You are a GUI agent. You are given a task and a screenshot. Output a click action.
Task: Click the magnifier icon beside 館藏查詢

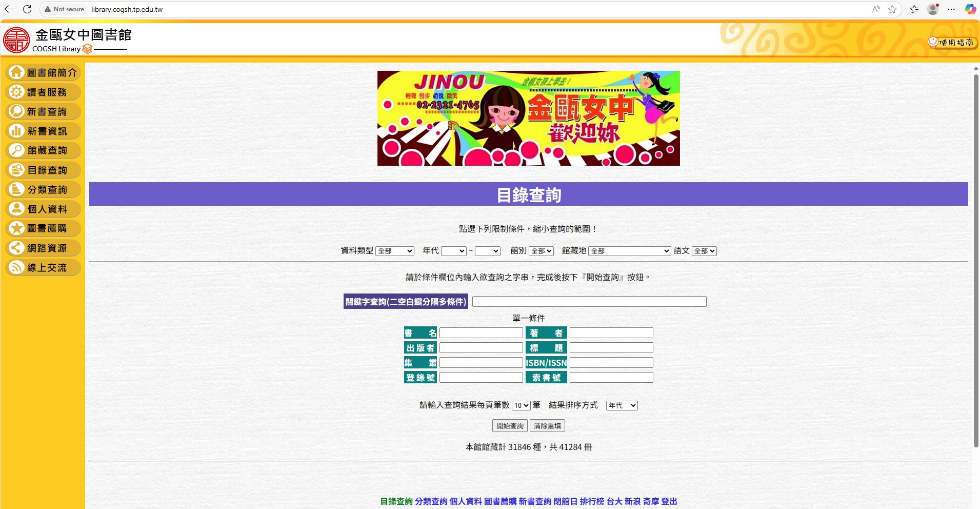pos(16,150)
